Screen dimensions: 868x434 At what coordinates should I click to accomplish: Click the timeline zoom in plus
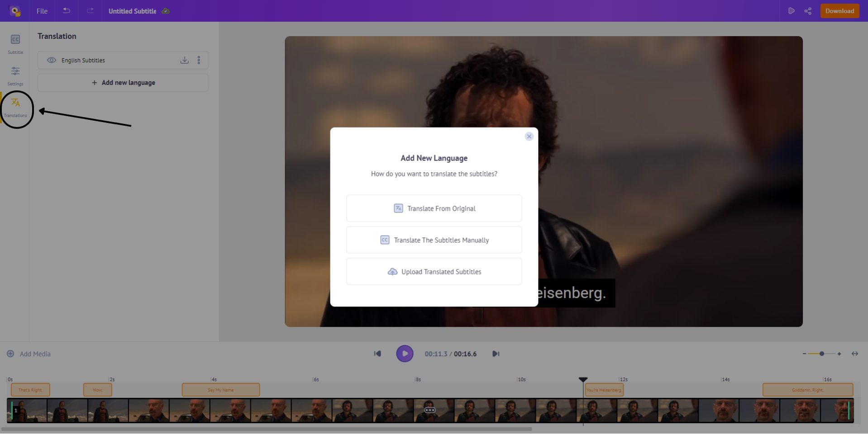pos(839,354)
